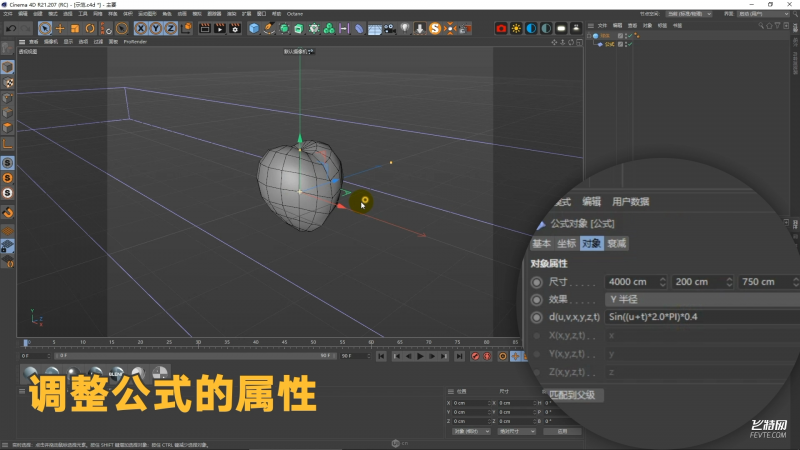Open ProRender viewport menu
The image size is (800, 450).
[x=135, y=42]
